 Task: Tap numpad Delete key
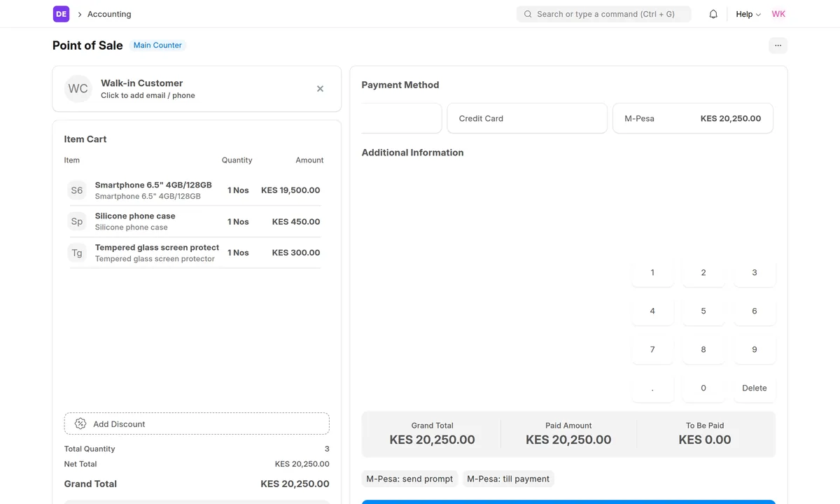coord(755,388)
